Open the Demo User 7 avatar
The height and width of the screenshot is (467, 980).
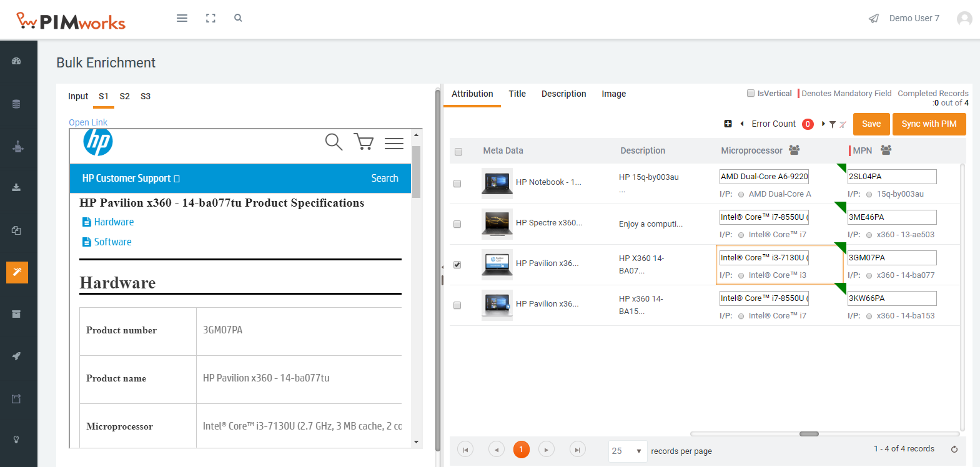964,19
